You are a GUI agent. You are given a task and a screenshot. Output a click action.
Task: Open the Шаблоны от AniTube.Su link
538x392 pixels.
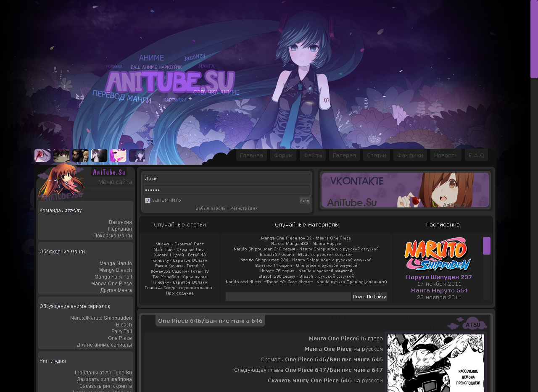pyautogui.click(x=103, y=373)
